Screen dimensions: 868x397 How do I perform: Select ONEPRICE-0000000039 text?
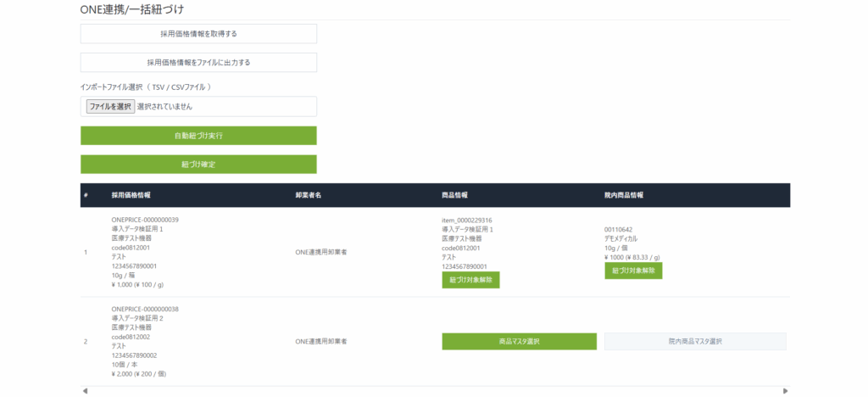click(x=145, y=220)
